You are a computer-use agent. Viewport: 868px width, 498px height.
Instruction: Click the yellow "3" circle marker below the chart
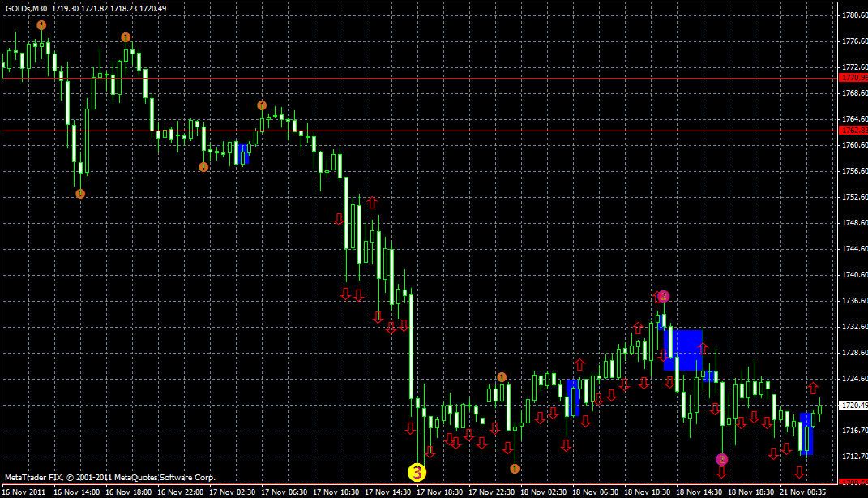(x=418, y=471)
